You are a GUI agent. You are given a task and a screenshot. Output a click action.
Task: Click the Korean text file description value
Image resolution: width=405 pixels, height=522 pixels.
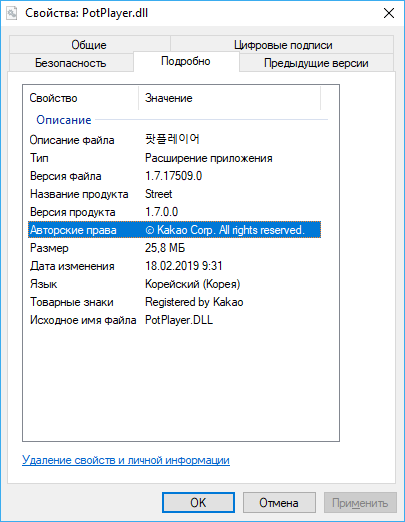click(172, 139)
